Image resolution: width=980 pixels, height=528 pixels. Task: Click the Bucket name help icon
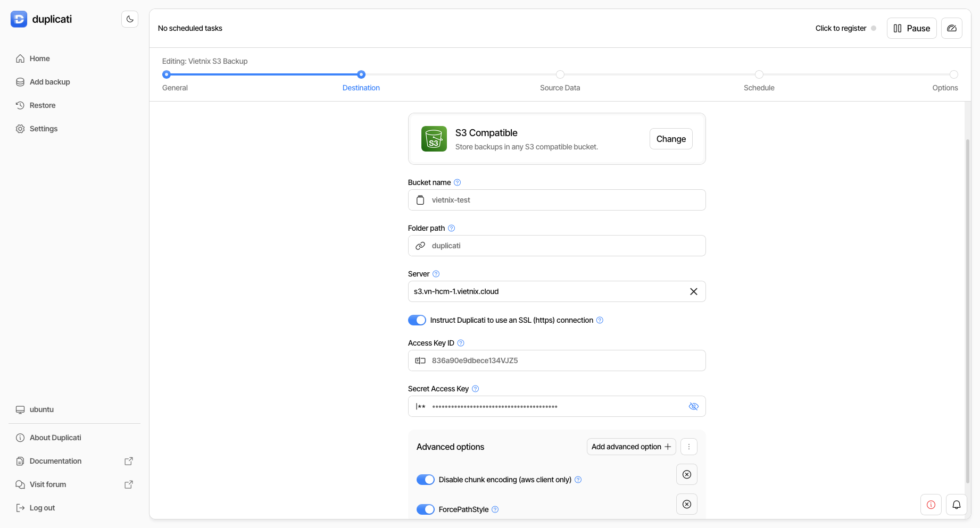pos(457,182)
